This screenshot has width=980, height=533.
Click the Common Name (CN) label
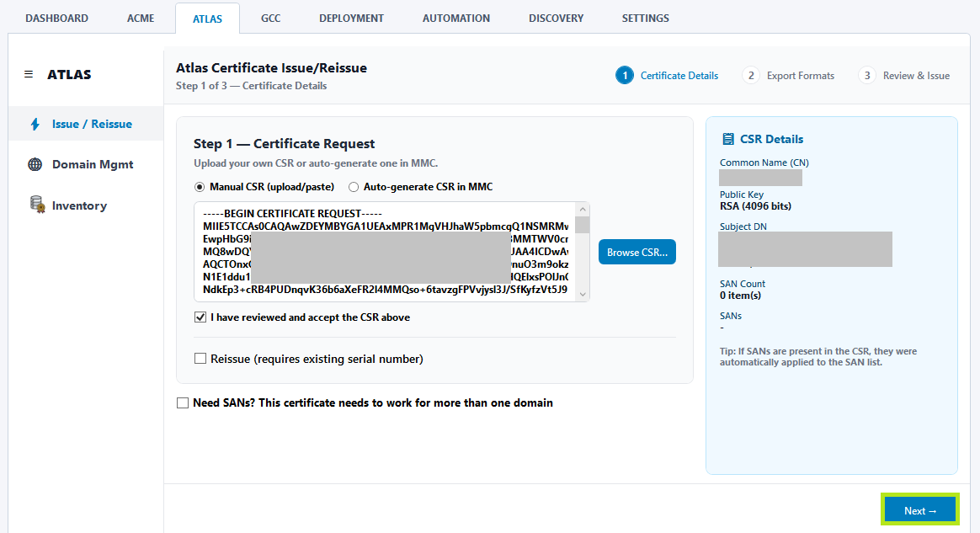tap(764, 163)
